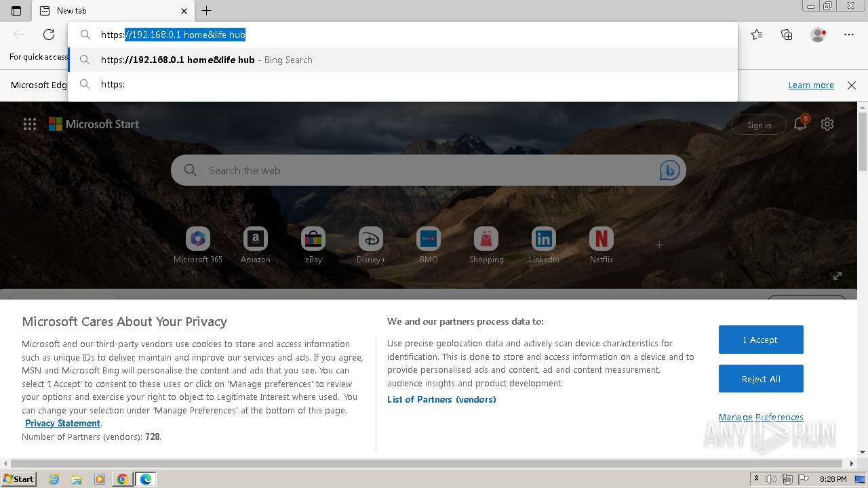Screen dimensions: 868x488
Task: Open the BMO quick link
Action: click(x=429, y=245)
